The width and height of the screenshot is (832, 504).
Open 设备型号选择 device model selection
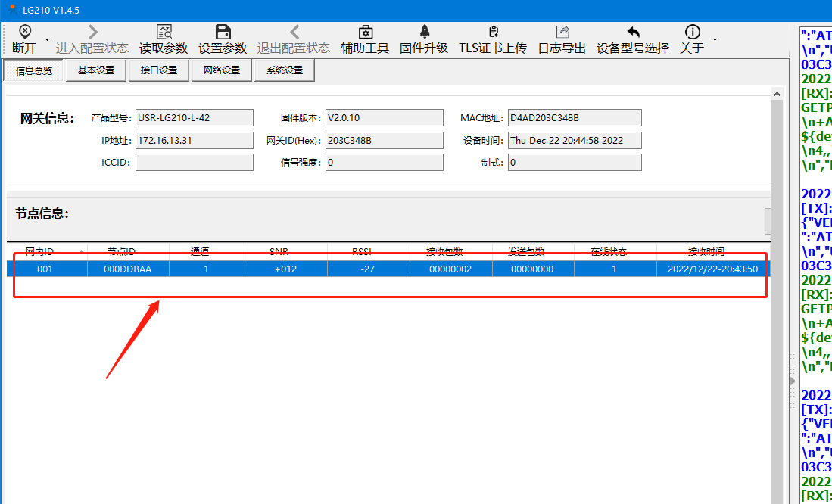(x=633, y=32)
